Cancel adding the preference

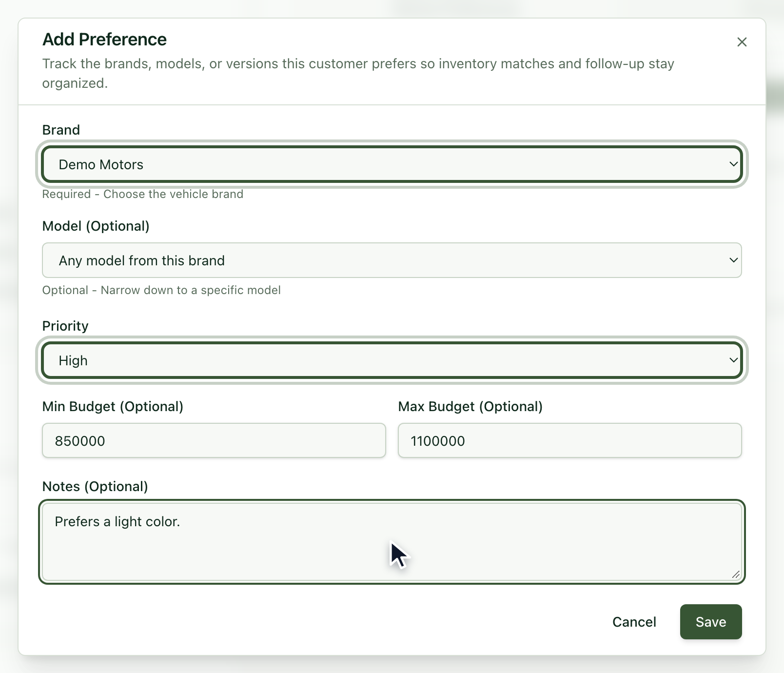coord(634,622)
